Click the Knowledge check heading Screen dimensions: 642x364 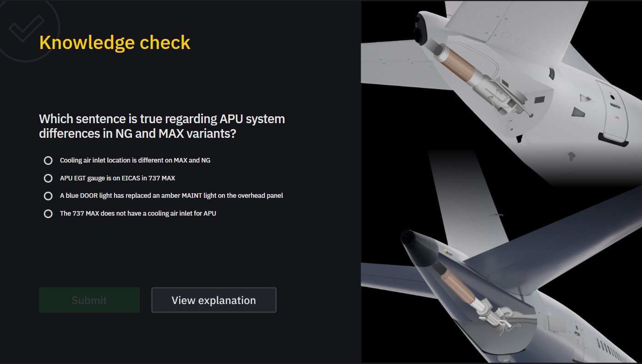pos(115,43)
